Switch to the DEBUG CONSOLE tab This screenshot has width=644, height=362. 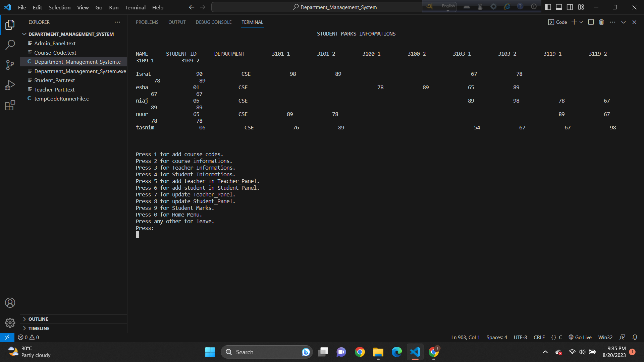(214, 22)
